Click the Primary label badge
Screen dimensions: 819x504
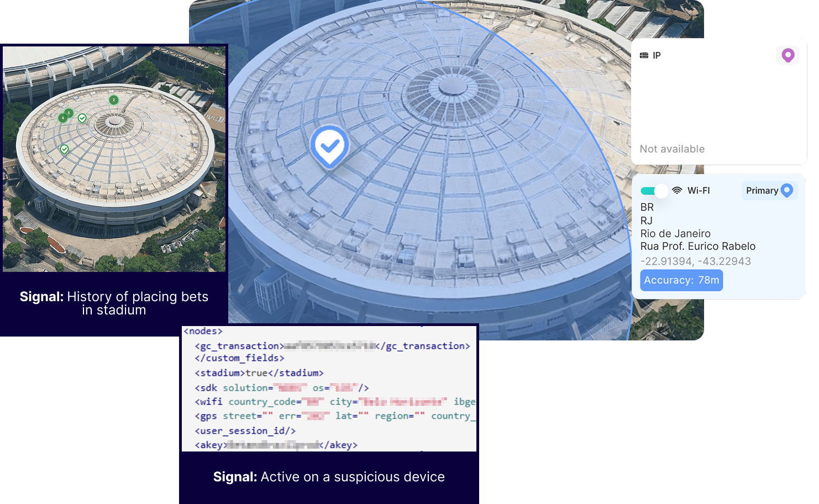pos(762,191)
